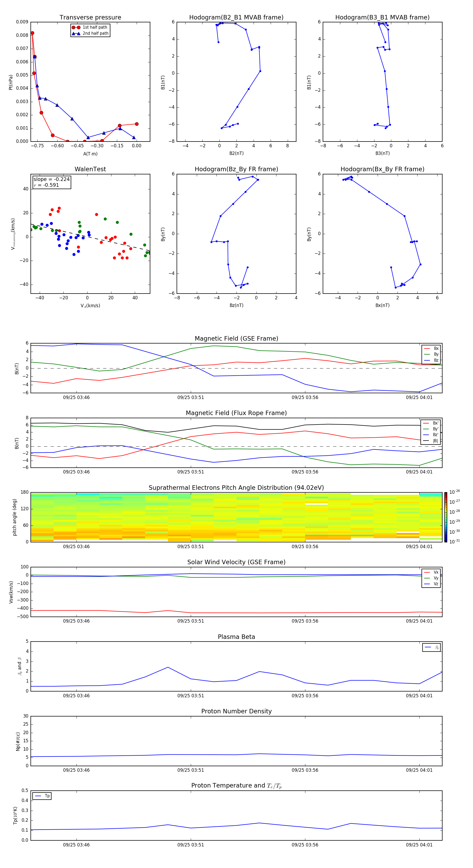Click the "Bx(nT)" x-axis label

point(382,305)
